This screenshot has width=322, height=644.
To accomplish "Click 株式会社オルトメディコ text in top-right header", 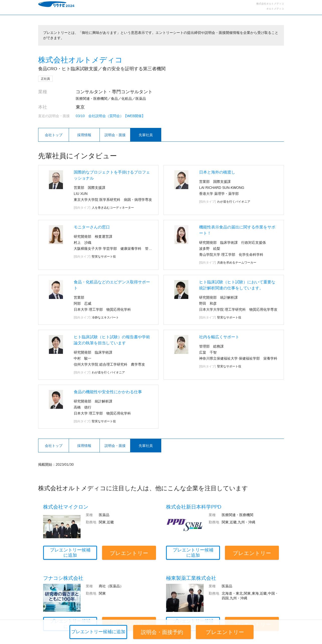I will coord(270,4).
